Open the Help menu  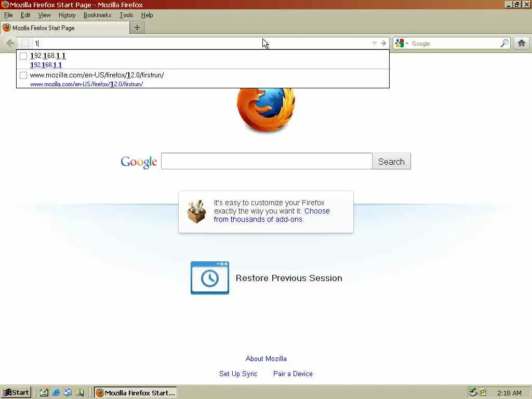coord(147,15)
